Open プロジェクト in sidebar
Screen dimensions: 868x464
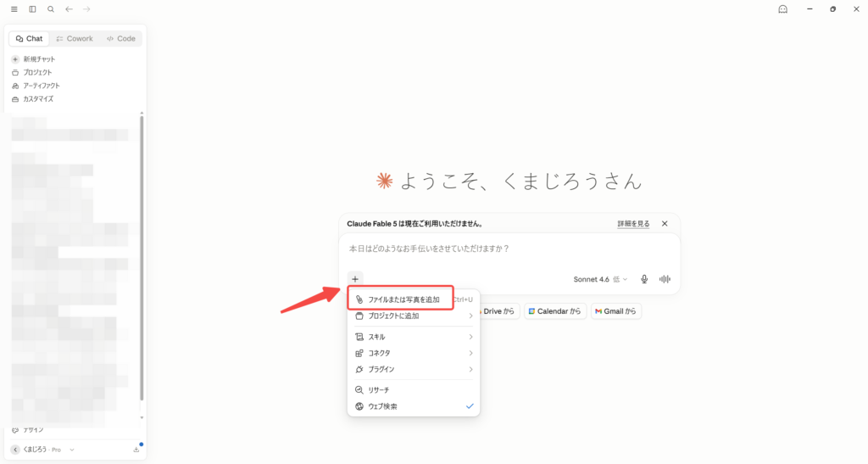tap(32, 73)
